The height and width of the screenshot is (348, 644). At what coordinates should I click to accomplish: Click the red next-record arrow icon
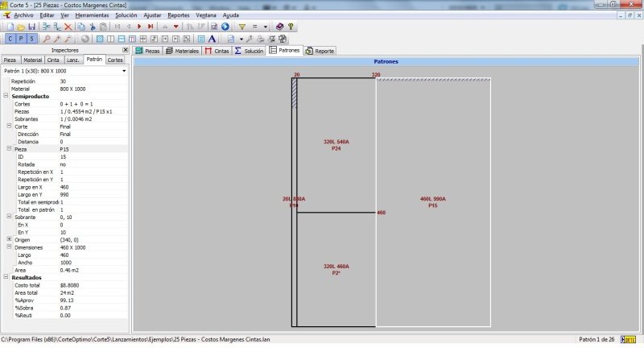139,27
